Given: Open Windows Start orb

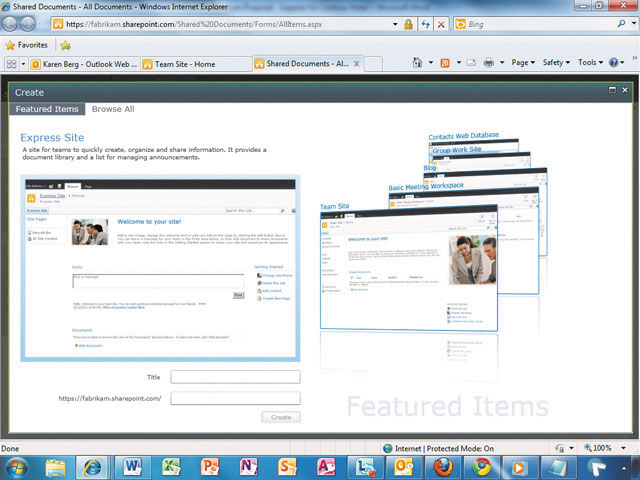Looking at the screenshot, I should click(16, 467).
